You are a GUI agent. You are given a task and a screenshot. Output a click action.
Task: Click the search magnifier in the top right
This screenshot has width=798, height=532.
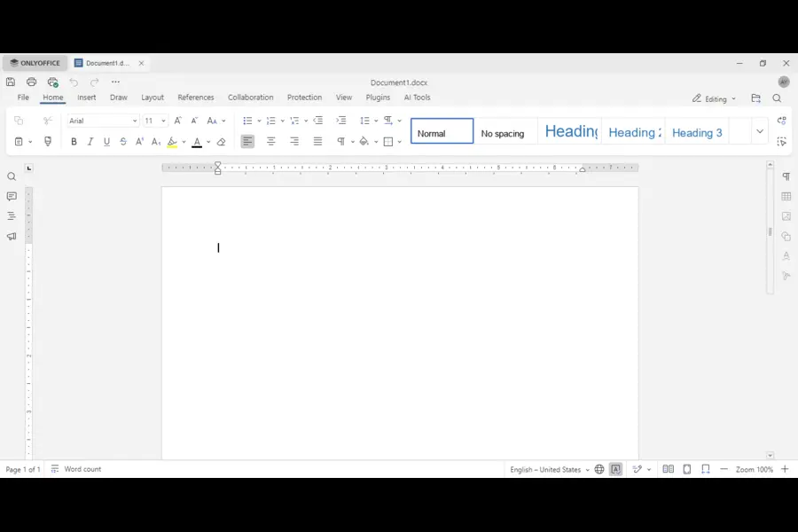pos(777,98)
